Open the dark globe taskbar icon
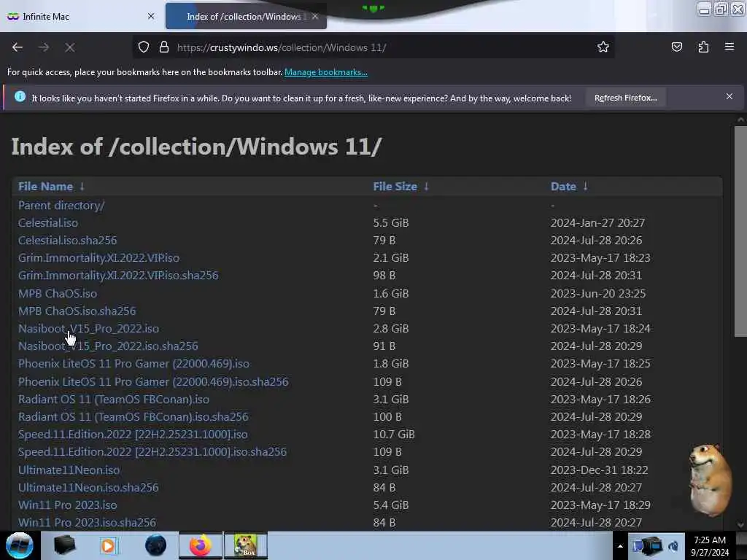747x560 pixels. click(155, 545)
